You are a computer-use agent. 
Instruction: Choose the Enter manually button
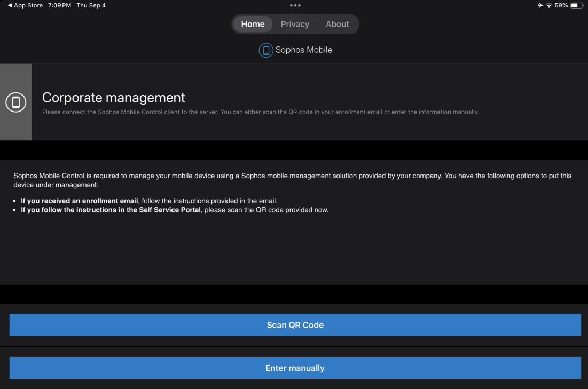click(295, 368)
